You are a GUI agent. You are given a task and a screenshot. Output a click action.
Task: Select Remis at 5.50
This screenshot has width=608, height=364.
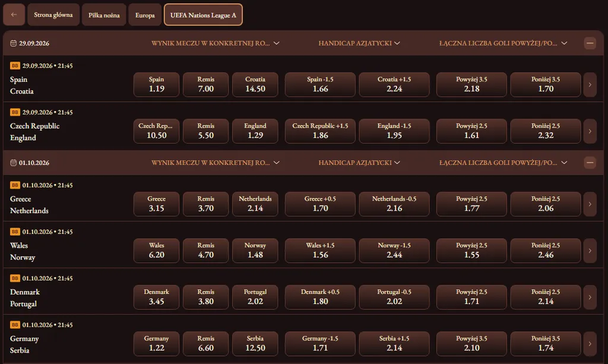pyautogui.click(x=205, y=131)
